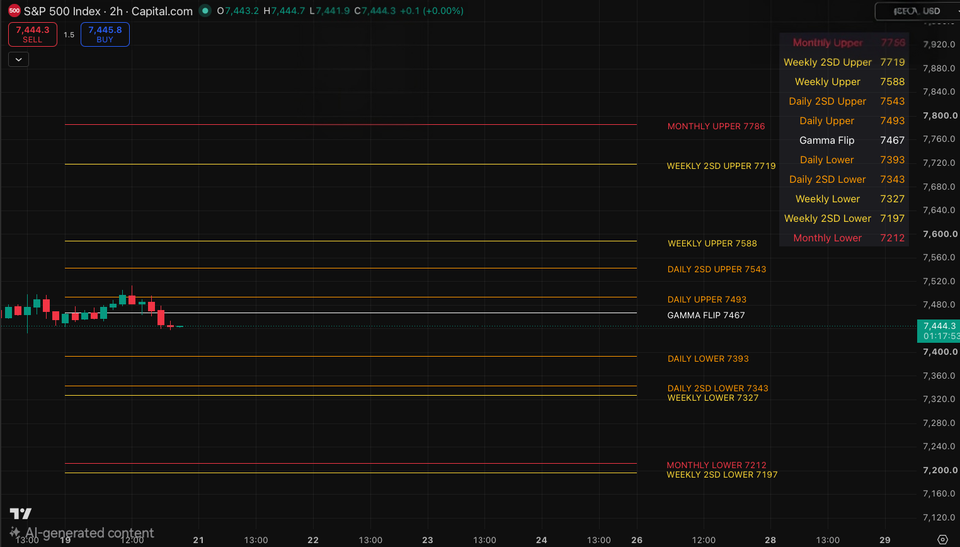Click the blue BUY 7,445.8 button
This screenshot has width=960, height=547.
[105, 34]
